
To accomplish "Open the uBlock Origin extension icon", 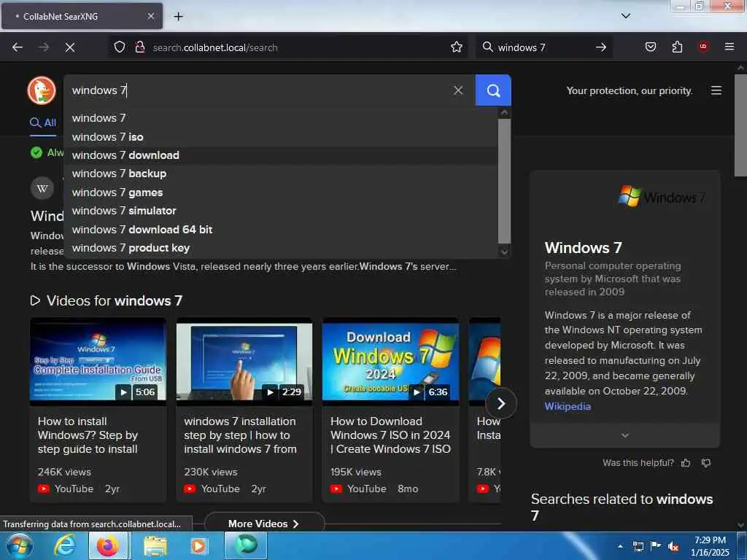I will coord(703,47).
